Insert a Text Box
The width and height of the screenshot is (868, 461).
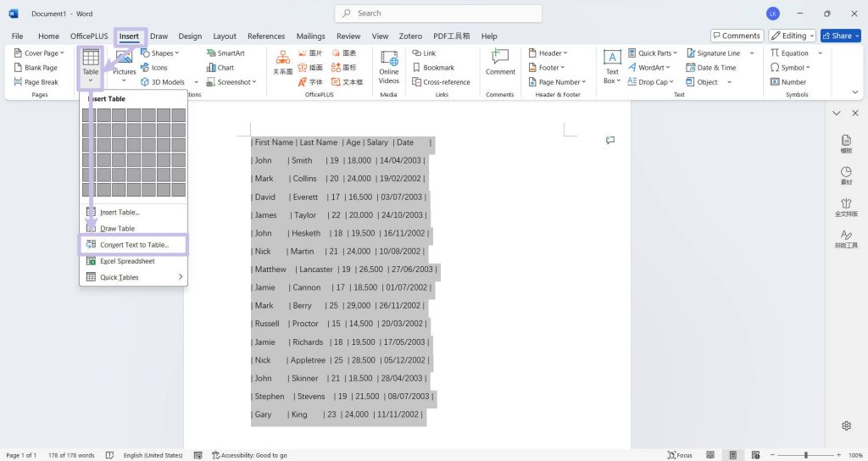point(612,66)
